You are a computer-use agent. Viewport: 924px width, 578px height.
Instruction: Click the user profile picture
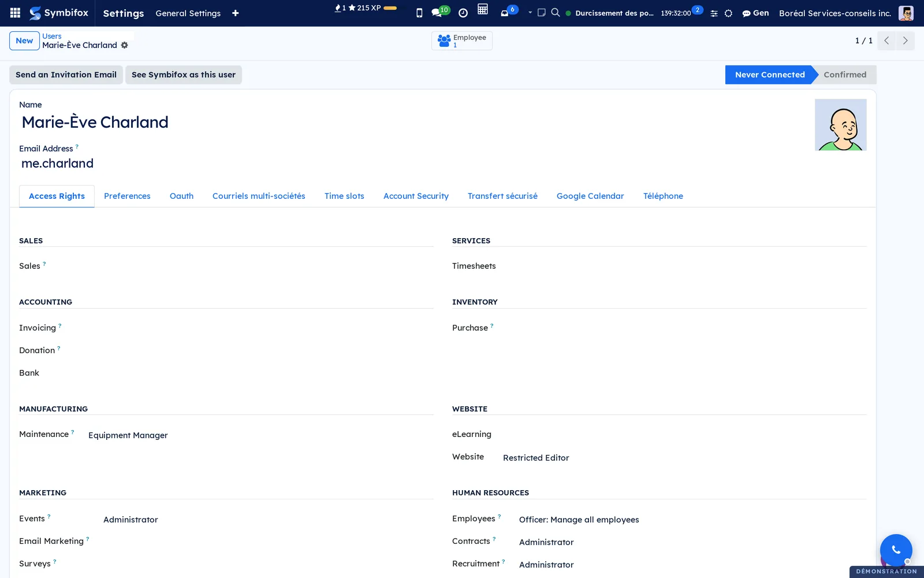click(x=840, y=125)
